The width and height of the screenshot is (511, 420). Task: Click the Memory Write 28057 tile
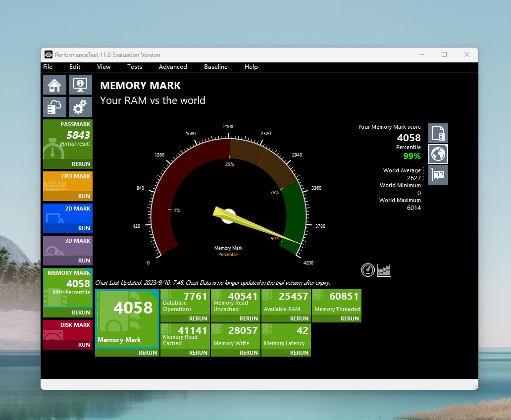tap(236, 336)
